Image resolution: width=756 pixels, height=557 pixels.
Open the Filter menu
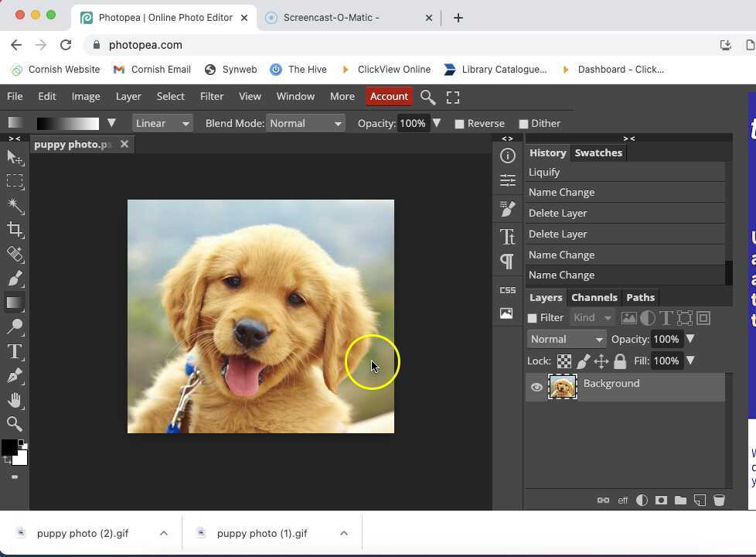212,96
